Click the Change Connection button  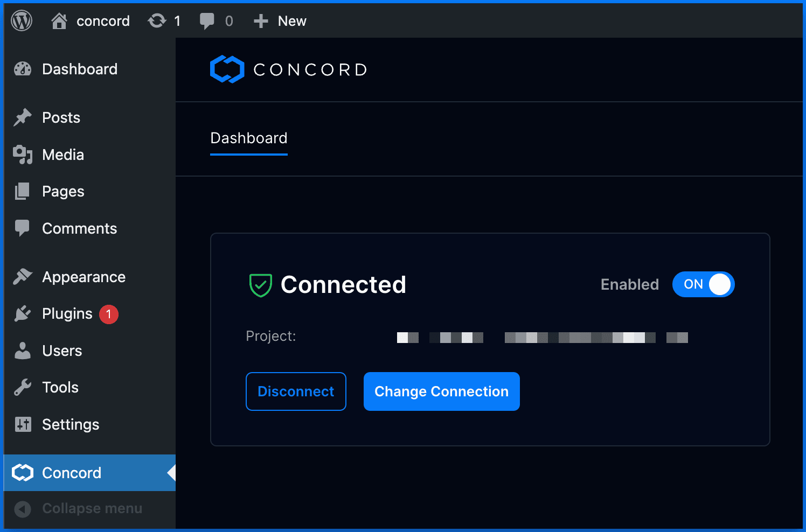[441, 391]
